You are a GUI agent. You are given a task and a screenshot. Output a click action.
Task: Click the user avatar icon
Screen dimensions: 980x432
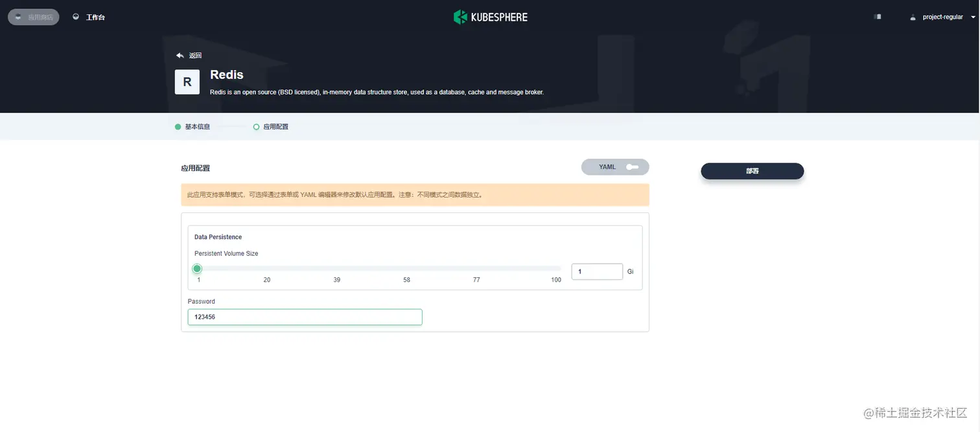click(x=913, y=17)
